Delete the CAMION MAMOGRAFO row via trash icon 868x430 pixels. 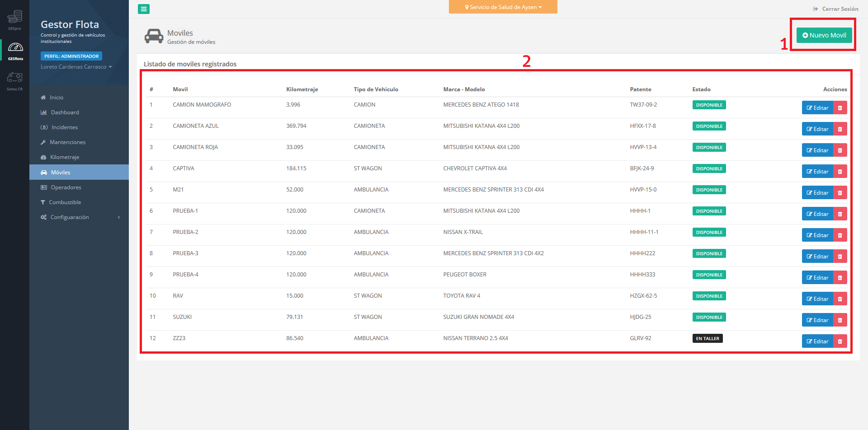pyautogui.click(x=840, y=108)
